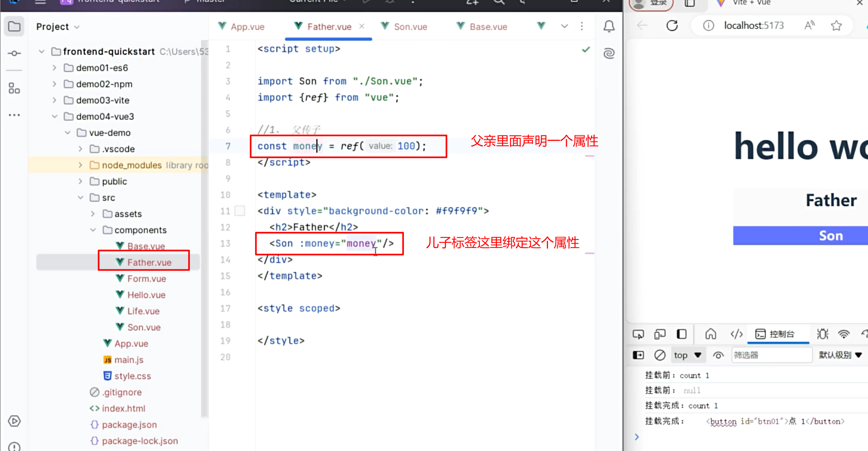The width and height of the screenshot is (868, 451).
Task: Expand the demo03-vite folder
Action: coord(54,100)
